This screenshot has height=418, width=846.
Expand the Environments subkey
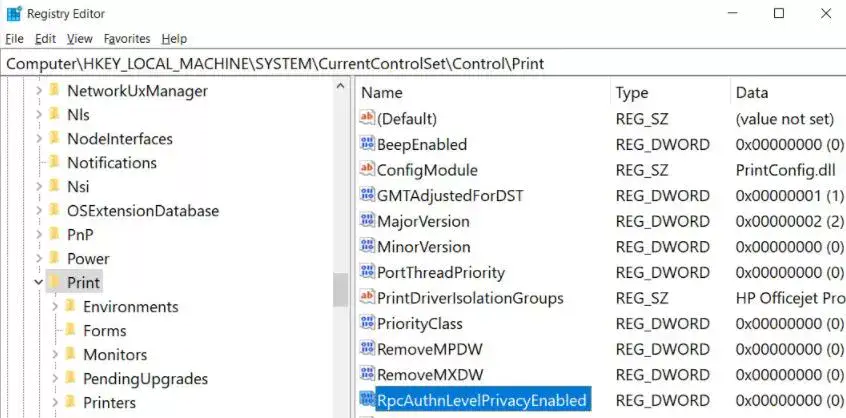(55, 306)
